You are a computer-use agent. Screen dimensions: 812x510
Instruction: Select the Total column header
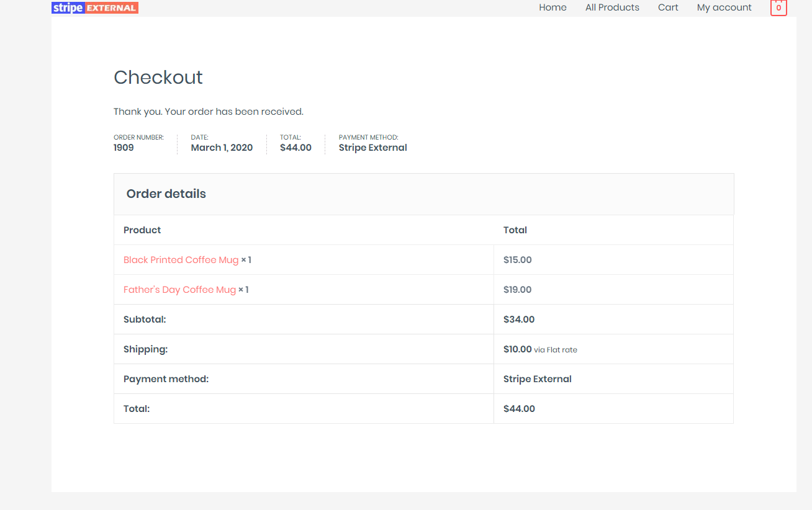(x=515, y=230)
